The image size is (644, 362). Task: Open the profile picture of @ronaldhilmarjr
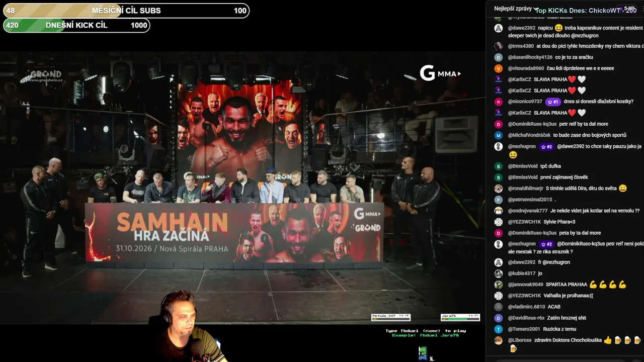click(499, 189)
